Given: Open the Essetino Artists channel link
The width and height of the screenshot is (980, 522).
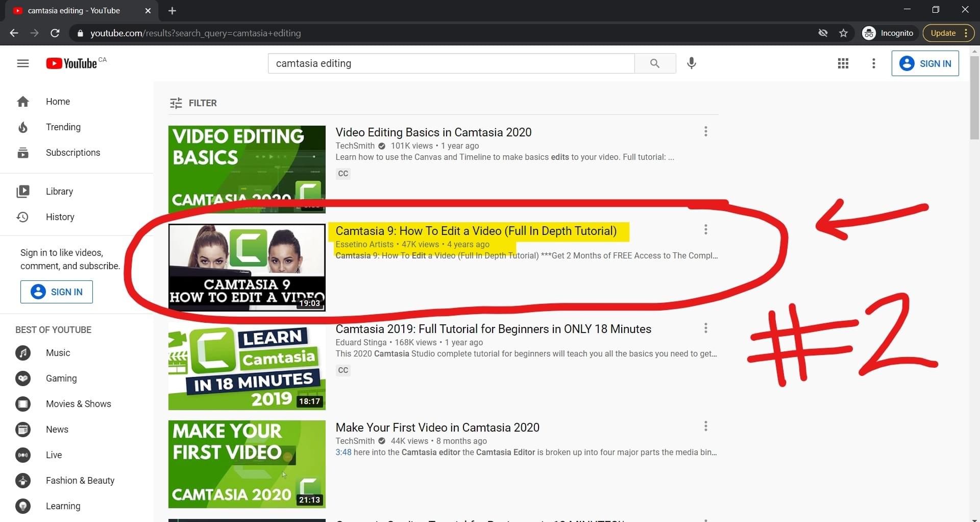Looking at the screenshot, I should click(x=364, y=244).
